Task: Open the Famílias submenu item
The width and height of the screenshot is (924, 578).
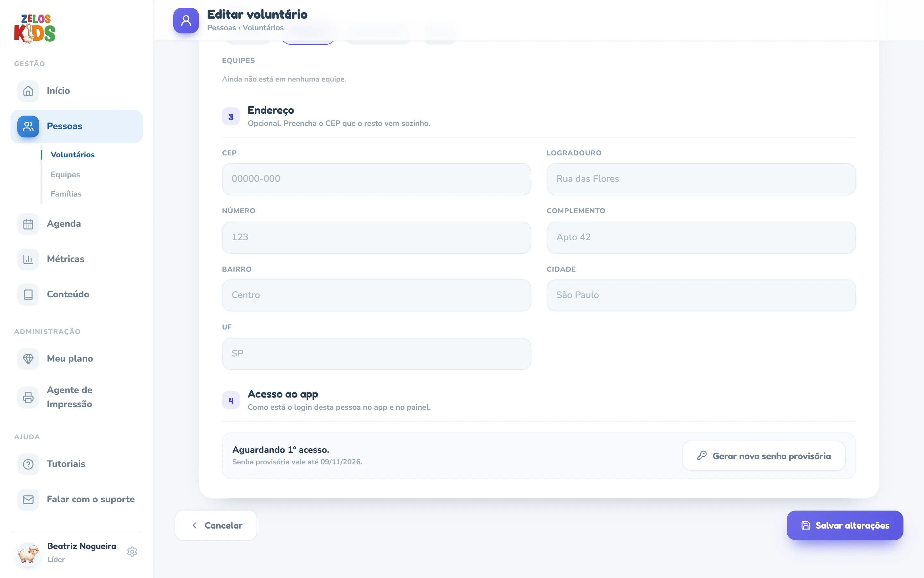Action: 66,194
